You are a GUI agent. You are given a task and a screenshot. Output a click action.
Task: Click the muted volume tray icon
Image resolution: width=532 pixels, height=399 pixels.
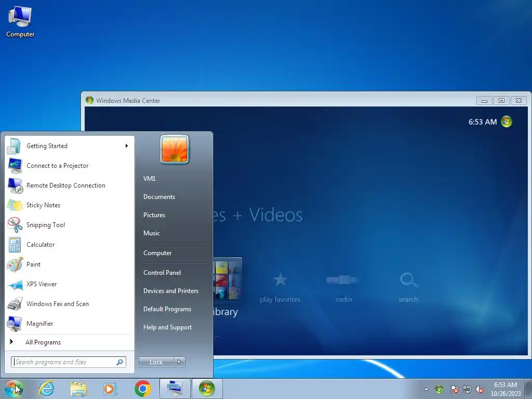tap(480, 389)
